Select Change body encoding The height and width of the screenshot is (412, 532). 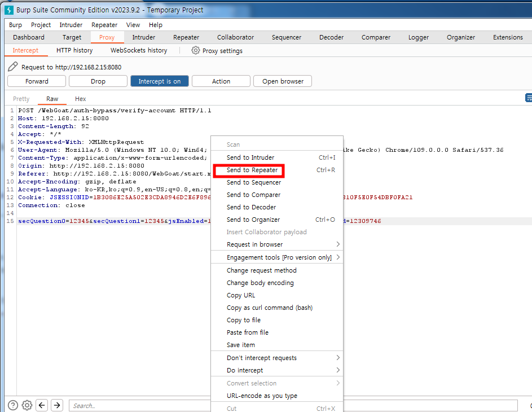pos(277,283)
